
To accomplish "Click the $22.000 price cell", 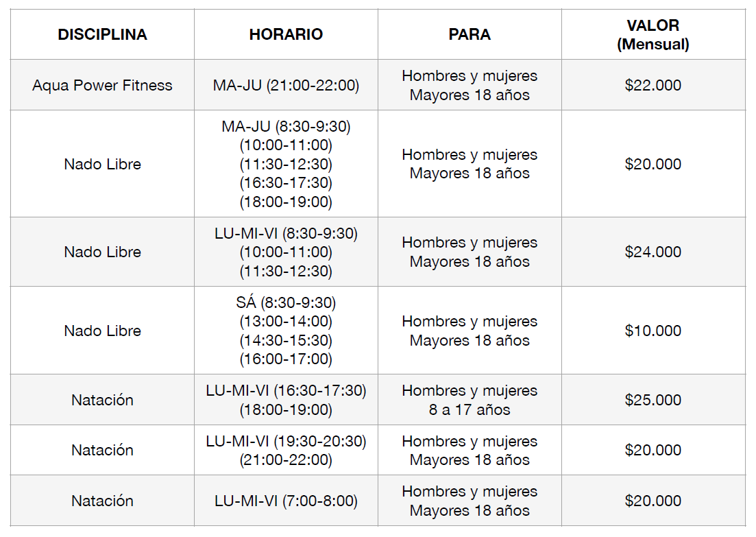I will point(653,86).
